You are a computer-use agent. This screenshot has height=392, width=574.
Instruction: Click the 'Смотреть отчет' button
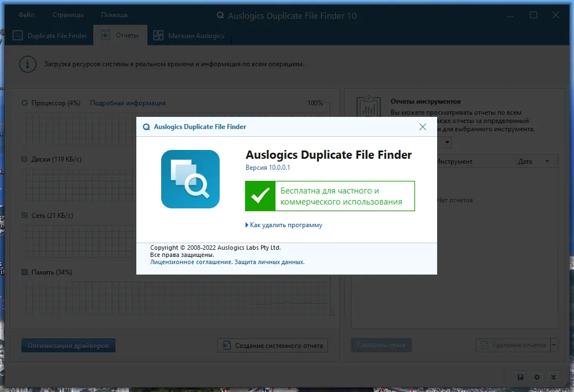(381, 345)
